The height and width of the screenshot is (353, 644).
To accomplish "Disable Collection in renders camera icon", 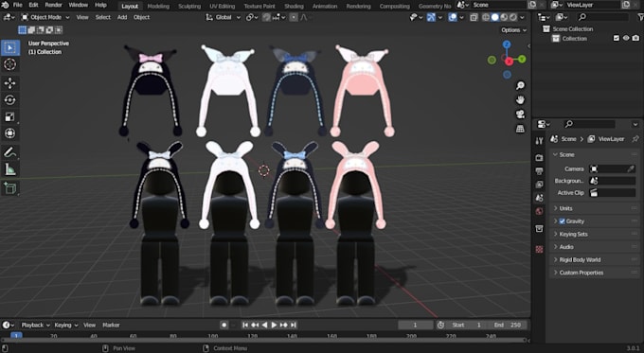I will point(635,38).
